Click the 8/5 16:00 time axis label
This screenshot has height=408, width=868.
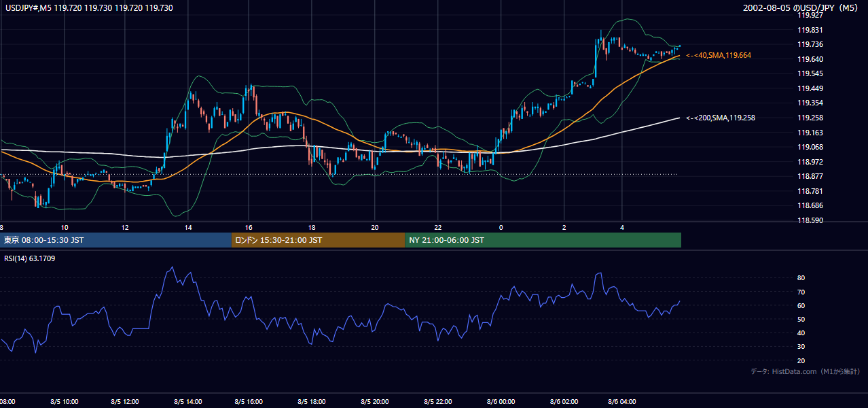tap(248, 402)
